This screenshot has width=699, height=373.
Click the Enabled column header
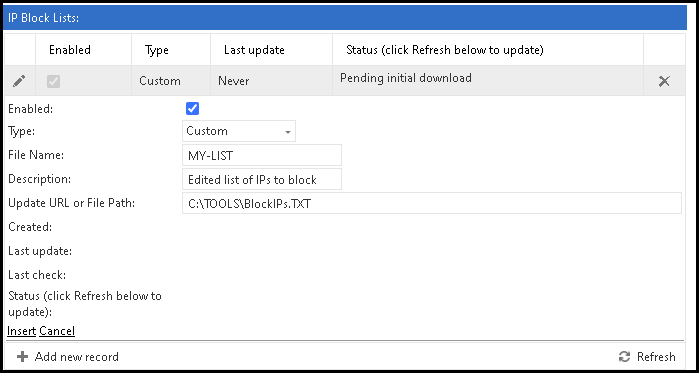[x=70, y=50]
